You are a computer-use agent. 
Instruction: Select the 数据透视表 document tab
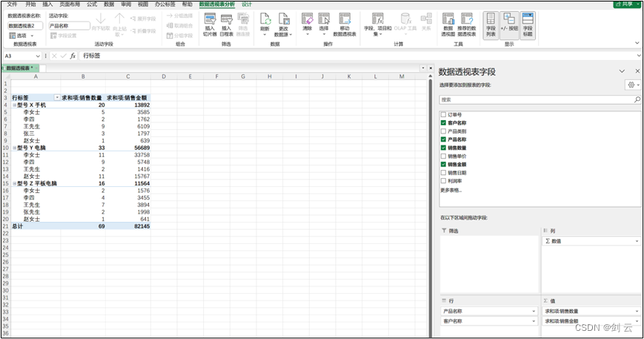click(x=20, y=68)
